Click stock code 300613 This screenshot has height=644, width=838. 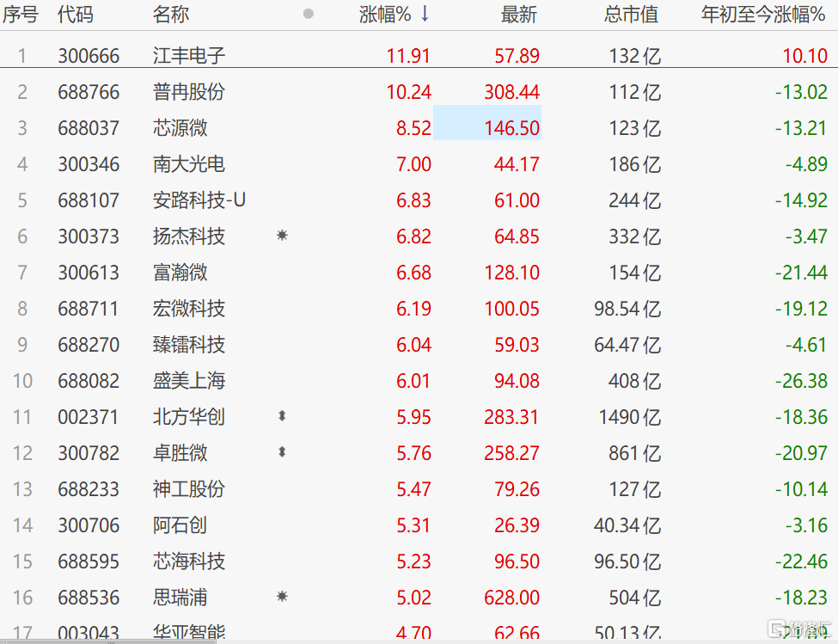[89, 273]
